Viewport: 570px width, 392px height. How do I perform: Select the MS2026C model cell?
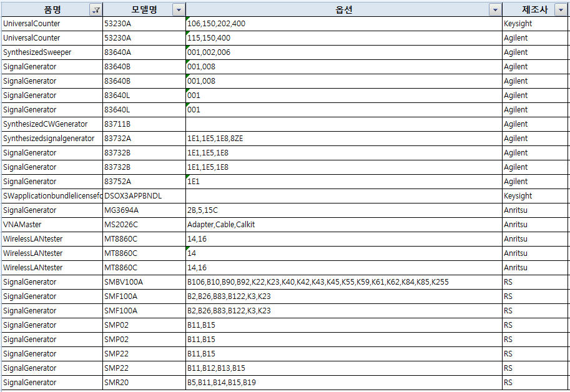pyautogui.click(x=121, y=225)
